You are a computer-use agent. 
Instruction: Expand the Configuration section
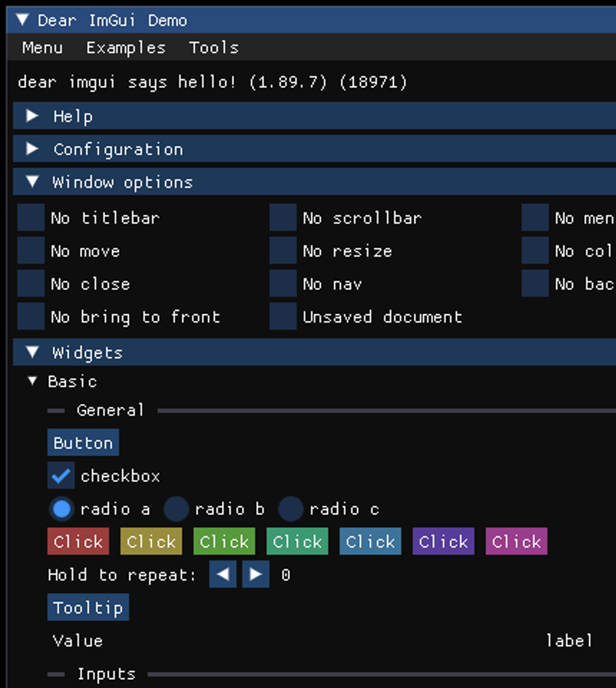(x=314, y=149)
